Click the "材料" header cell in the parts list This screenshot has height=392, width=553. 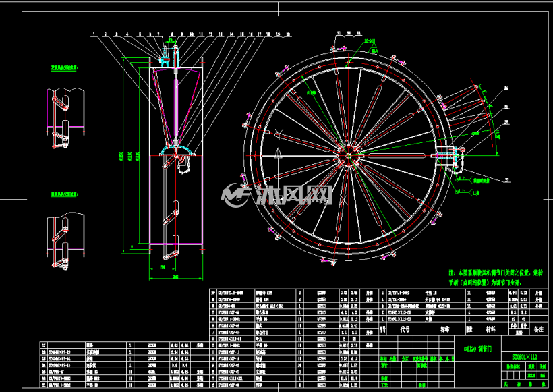[490, 329]
